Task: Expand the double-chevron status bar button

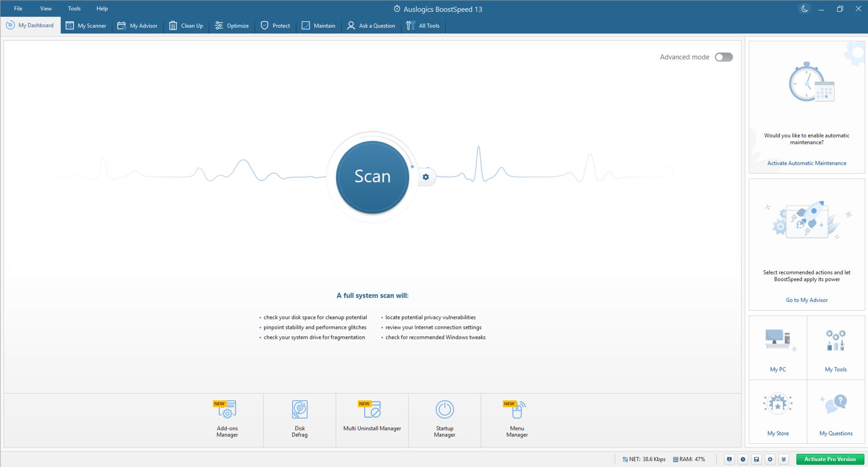Action: pos(784,459)
